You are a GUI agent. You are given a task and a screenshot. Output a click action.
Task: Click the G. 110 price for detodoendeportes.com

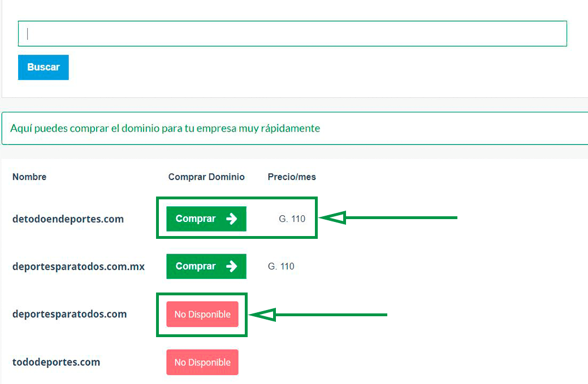[292, 219]
